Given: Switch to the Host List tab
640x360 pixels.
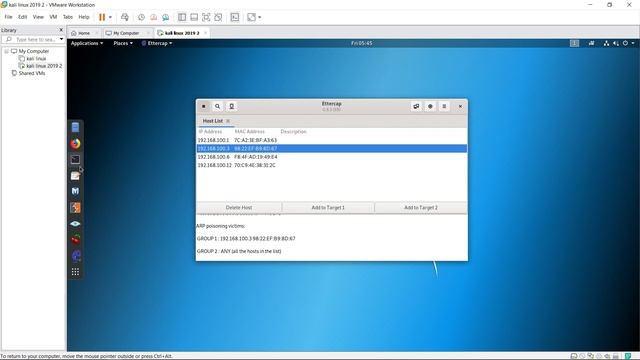Looking at the screenshot, I should (213, 121).
